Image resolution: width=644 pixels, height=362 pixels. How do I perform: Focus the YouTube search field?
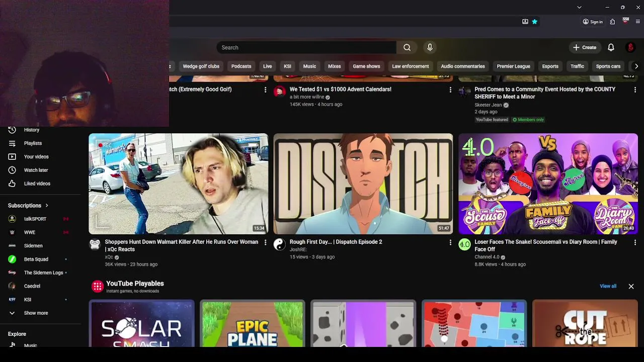tap(306, 47)
